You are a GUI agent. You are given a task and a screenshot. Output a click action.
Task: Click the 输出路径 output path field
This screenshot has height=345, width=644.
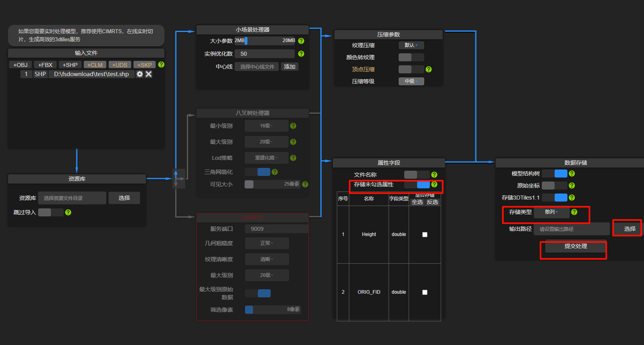tap(572, 229)
